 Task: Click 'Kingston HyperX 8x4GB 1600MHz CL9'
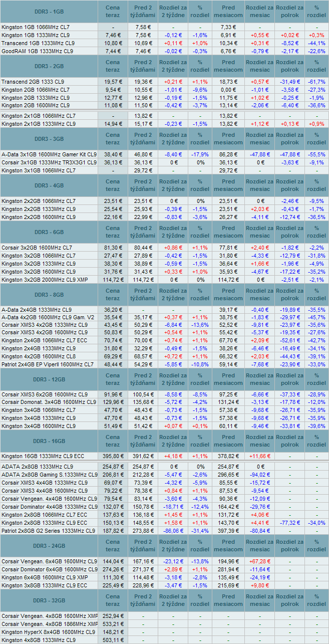(x=48, y=632)
